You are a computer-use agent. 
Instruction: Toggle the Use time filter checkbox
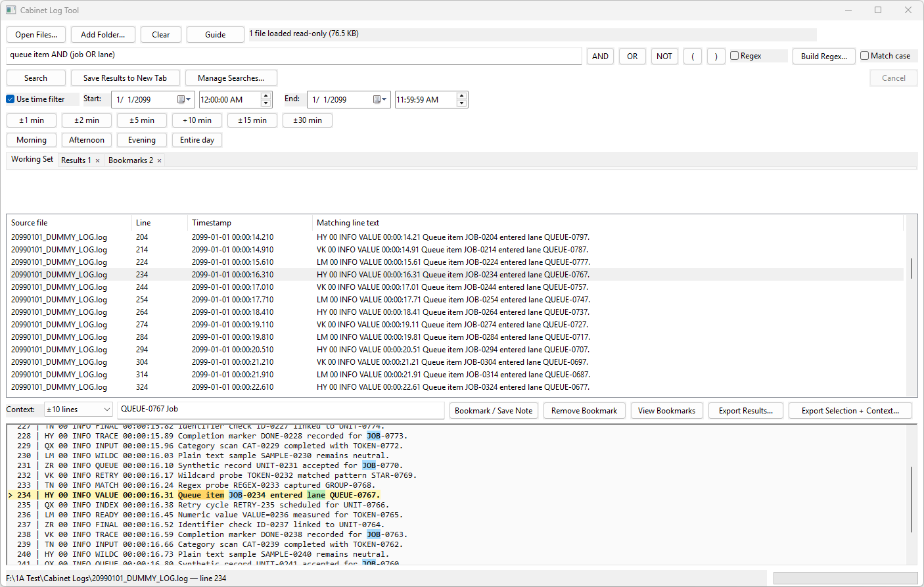11,99
